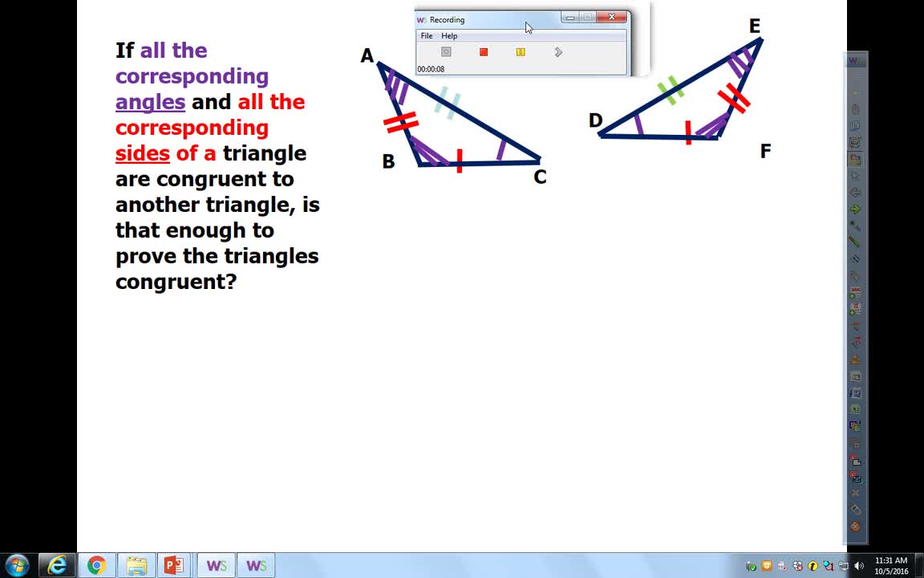Viewport: 924px width, 578px height.
Task: Open the Help menu in the Recording window
Action: pos(448,35)
